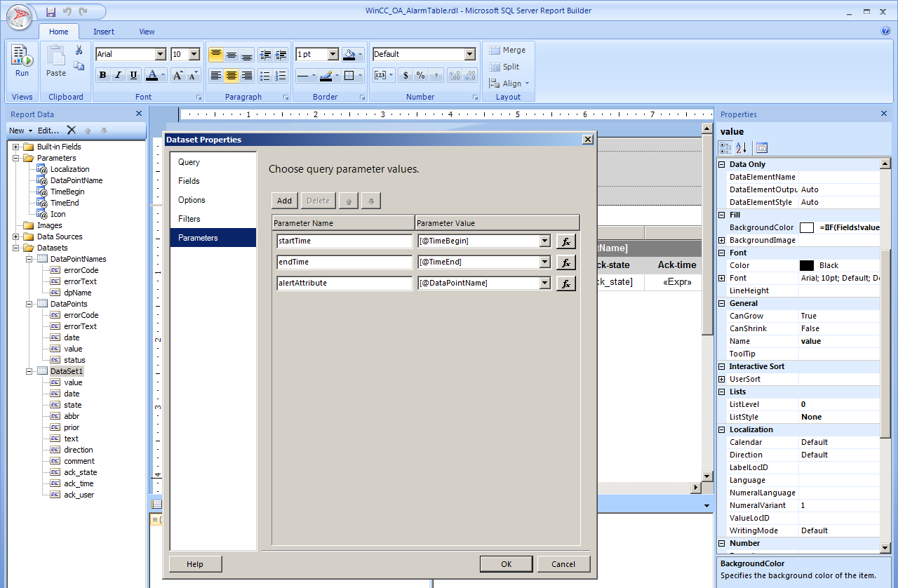
Task: Select the Filters page in Dataset Properties
Action: (x=189, y=219)
